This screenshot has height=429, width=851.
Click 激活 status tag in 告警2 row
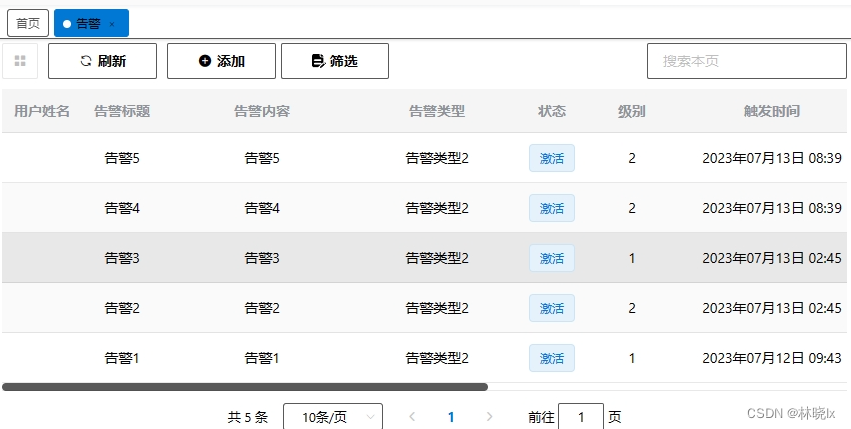pos(552,308)
